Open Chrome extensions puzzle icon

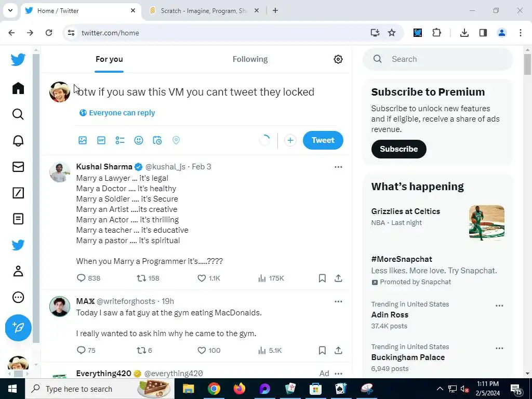coord(436,33)
